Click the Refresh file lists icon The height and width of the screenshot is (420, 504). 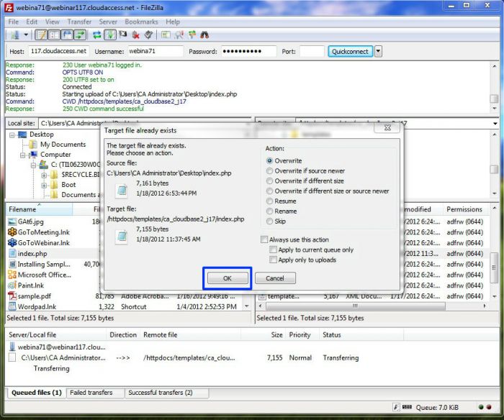pos(96,35)
